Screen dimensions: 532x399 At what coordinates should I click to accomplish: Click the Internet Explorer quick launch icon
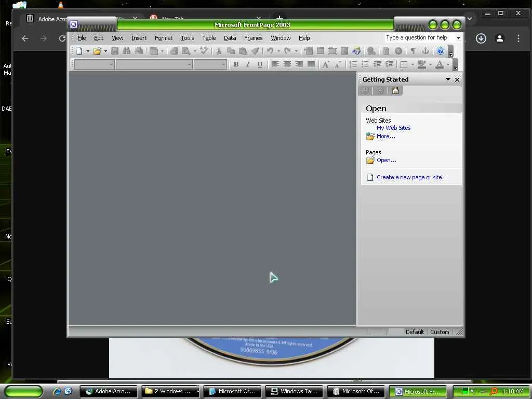(57, 391)
